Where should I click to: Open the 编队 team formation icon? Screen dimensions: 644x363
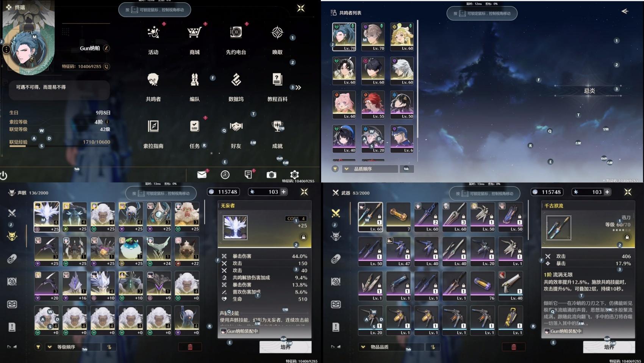(x=194, y=80)
